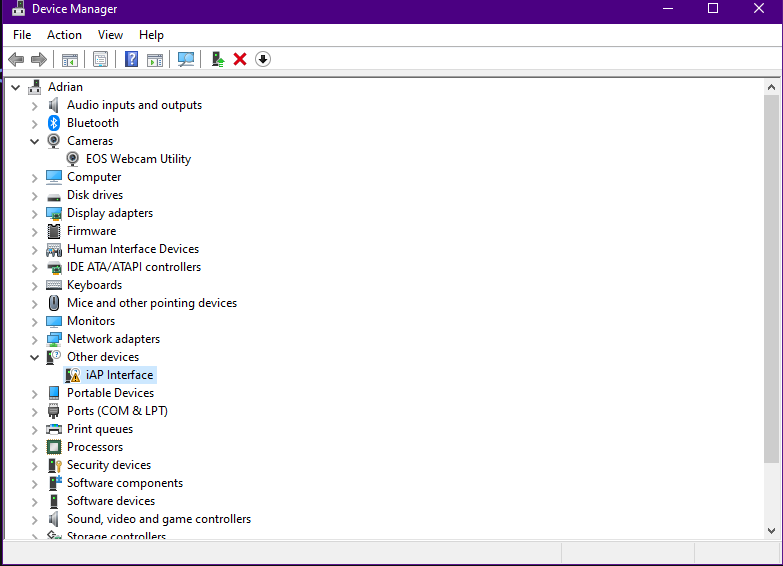Open the View menu
The height and width of the screenshot is (566, 783).
[x=110, y=35]
